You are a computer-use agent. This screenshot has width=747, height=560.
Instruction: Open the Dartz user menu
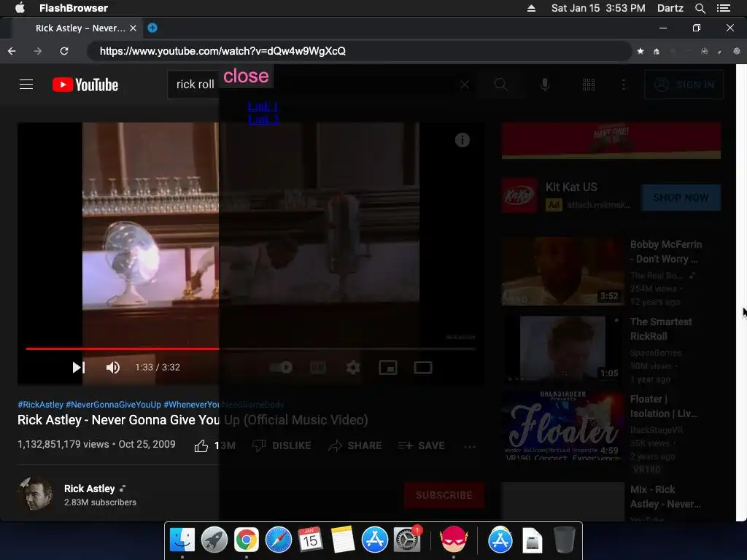(x=670, y=8)
